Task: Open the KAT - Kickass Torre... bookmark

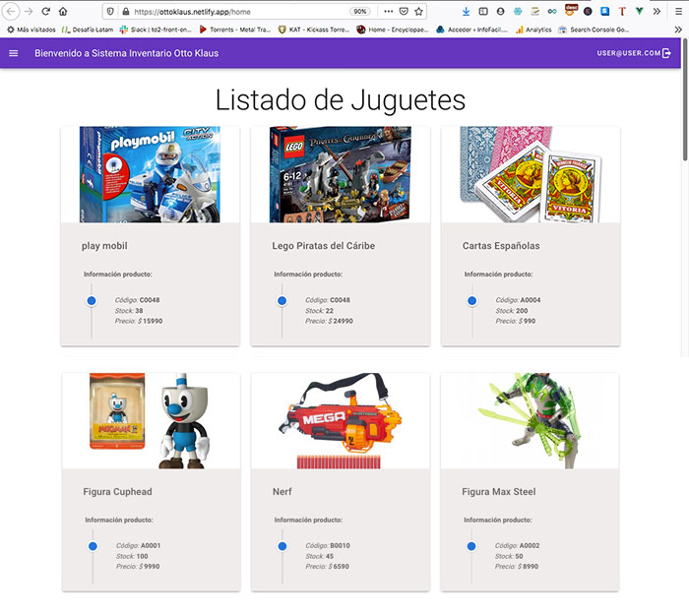Action: click(314, 30)
